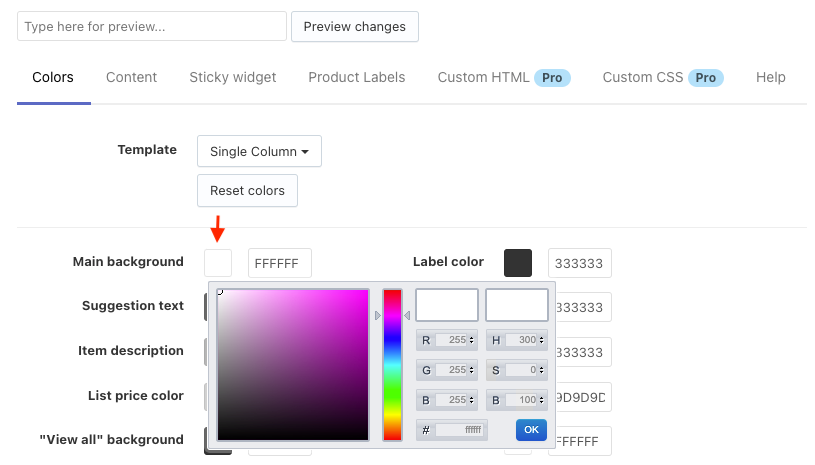Click the Label color hex field 333333
The height and width of the screenshot is (465, 815).
pos(580,263)
